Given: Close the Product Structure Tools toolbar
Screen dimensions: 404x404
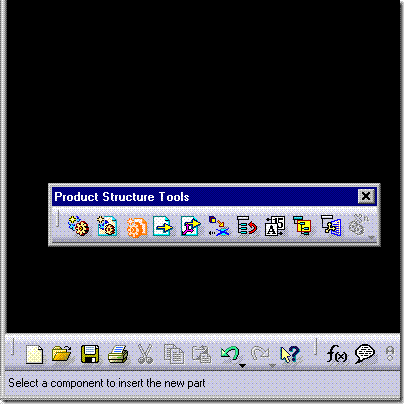Looking at the screenshot, I should (x=366, y=196).
